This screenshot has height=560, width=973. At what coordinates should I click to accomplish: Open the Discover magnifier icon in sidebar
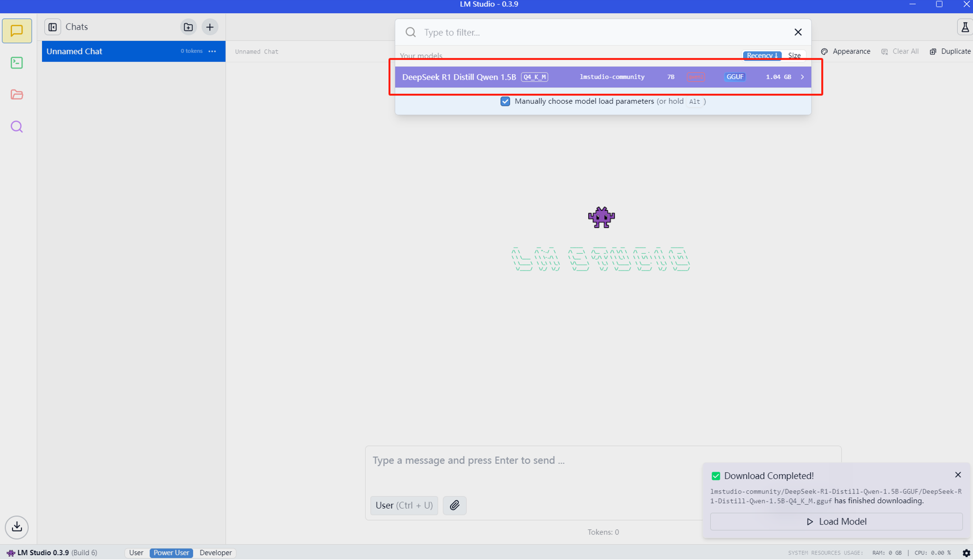[17, 127]
